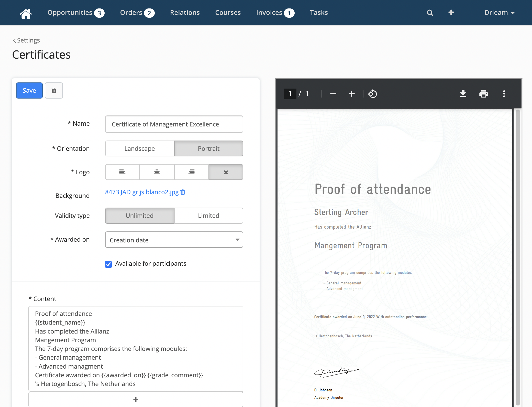Align logo to the left

[x=122, y=172]
